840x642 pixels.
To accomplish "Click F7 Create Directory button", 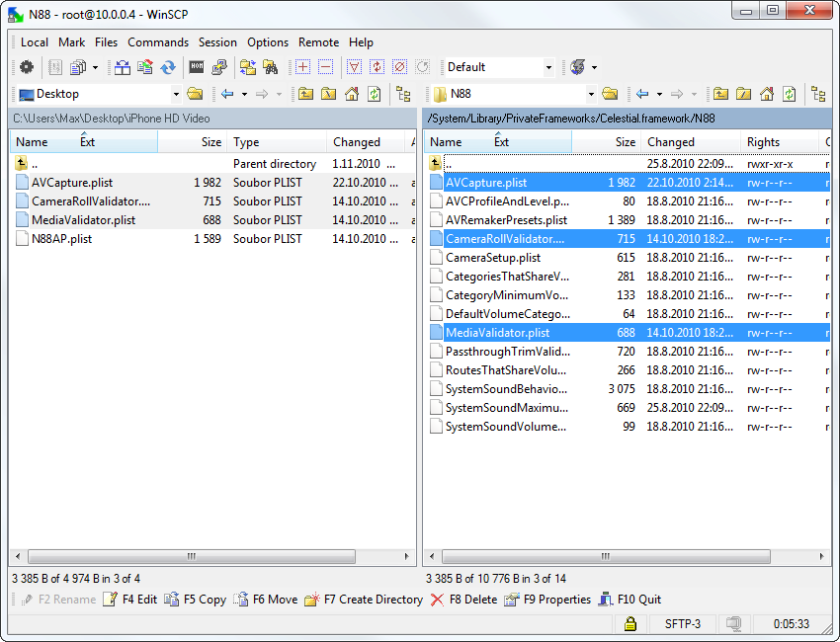I will 364,600.
